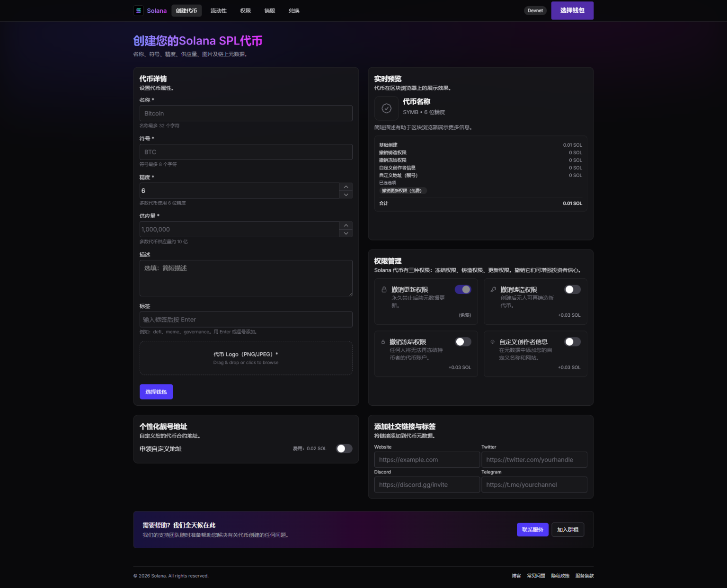
Task: Click the lock icon beside 撤销更新权限
Action: click(384, 289)
